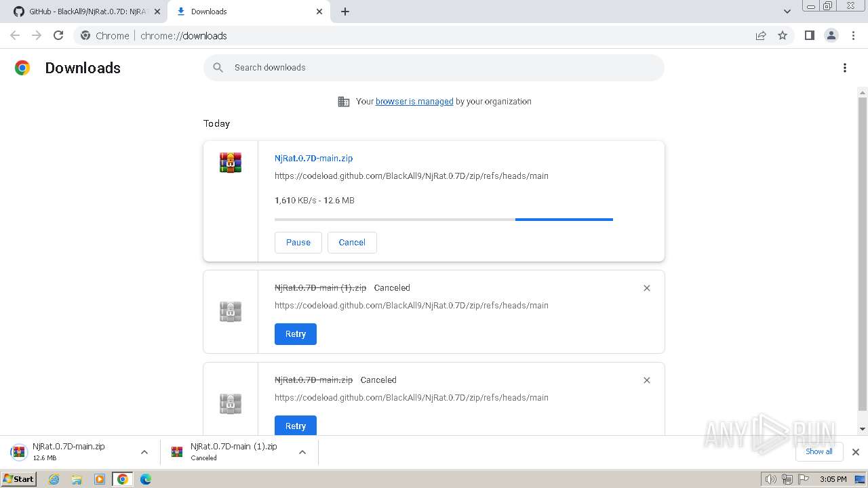Click the organization building icon
The width and height of the screenshot is (868, 488).
click(344, 102)
